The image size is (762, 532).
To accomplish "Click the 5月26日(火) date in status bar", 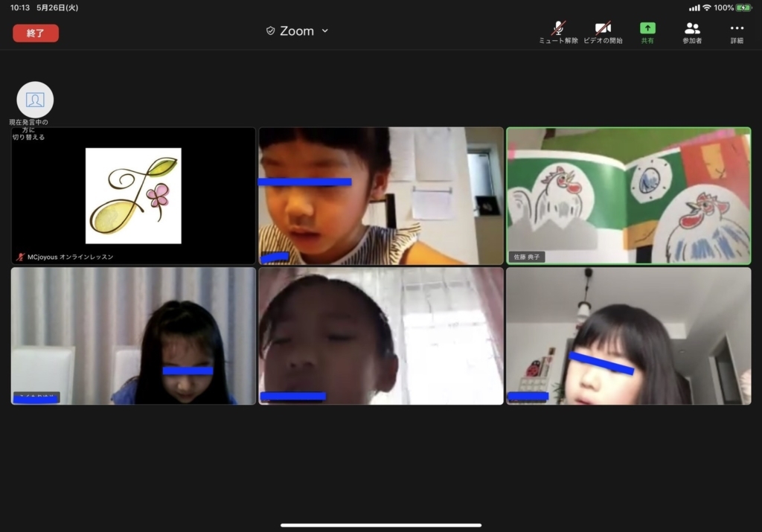I will (x=57, y=7).
